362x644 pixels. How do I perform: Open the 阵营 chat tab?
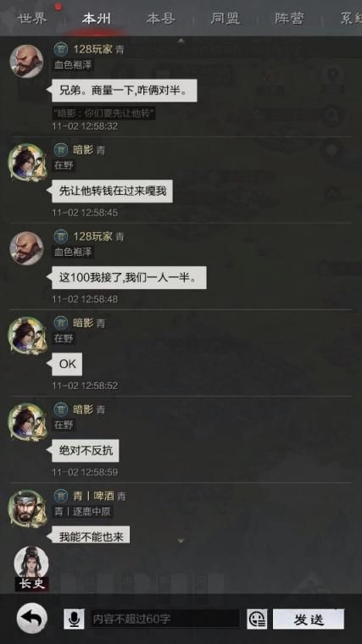[289, 19]
